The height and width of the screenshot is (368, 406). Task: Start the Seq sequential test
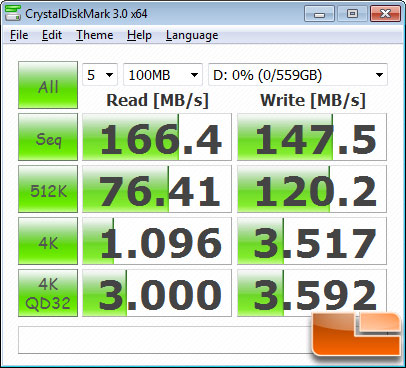pos(48,137)
